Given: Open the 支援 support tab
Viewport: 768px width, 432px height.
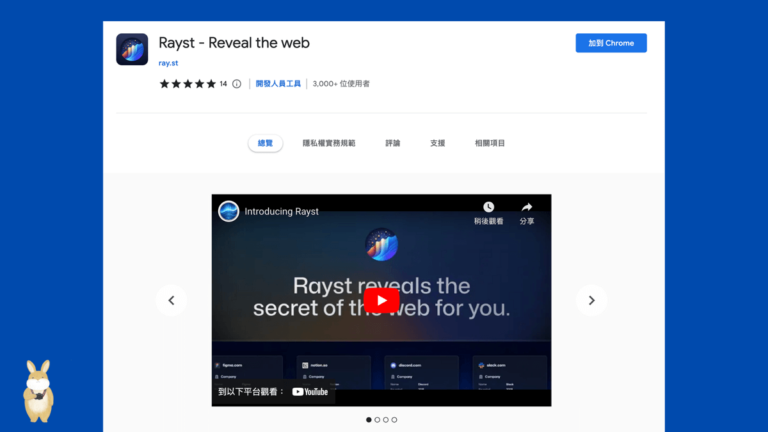Looking at the screenshot, I should [437, 143].
